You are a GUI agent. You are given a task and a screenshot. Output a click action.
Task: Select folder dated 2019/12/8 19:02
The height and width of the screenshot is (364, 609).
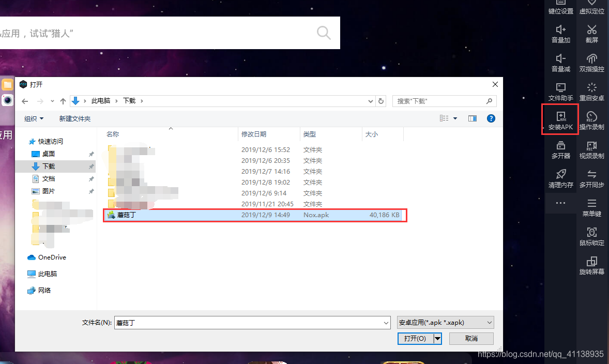pyautogui.click(x=253, y=183)
